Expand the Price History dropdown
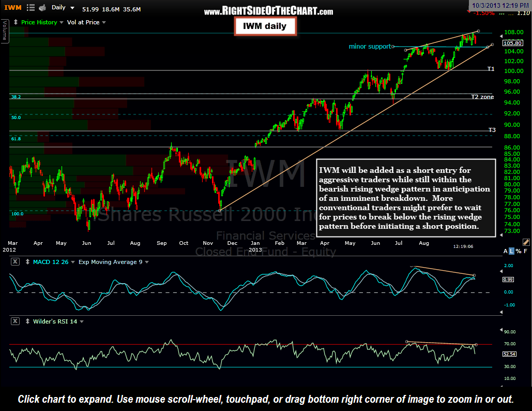 tap(62, 22)
